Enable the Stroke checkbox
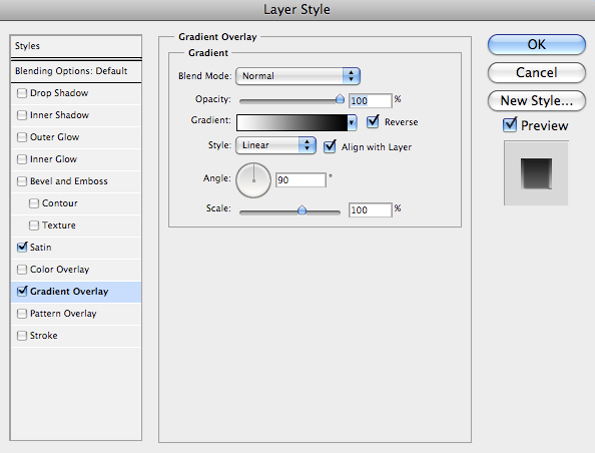Screen dimensions: 595x453 click(x=22, y=335)
